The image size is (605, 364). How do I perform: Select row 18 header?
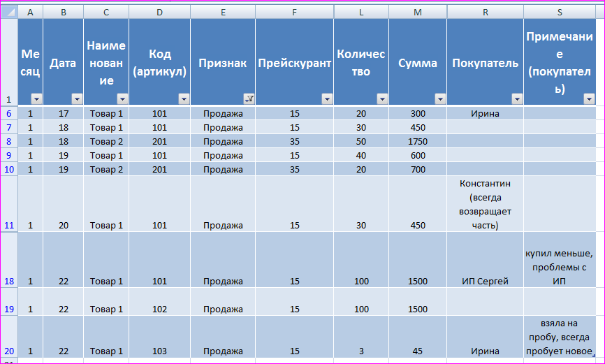coord(9,260)
